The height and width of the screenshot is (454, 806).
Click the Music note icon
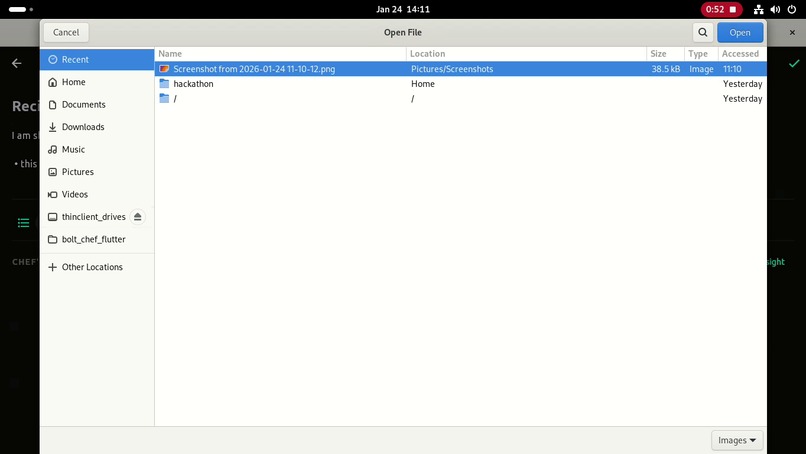pyautogui.click(x=52, y=150)
